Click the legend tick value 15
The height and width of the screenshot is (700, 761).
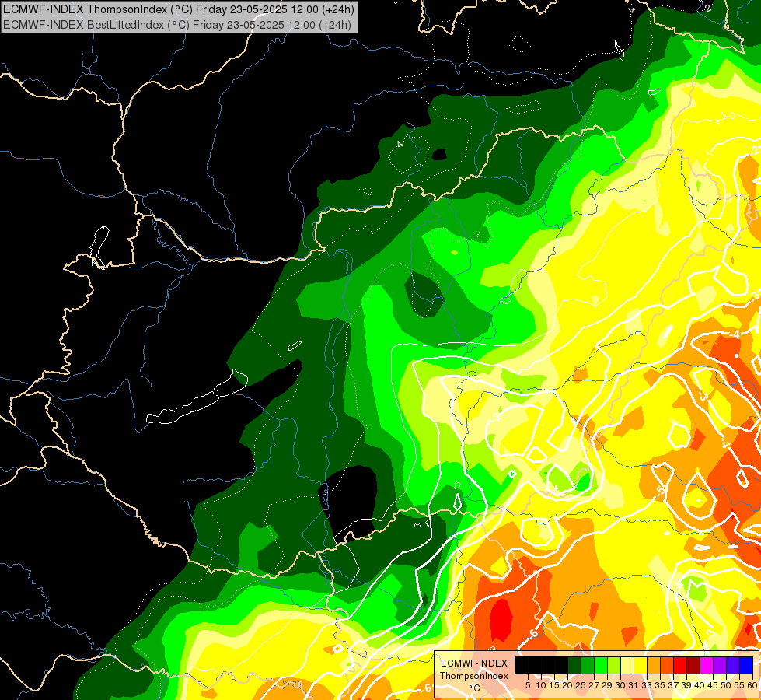point(554,685)
